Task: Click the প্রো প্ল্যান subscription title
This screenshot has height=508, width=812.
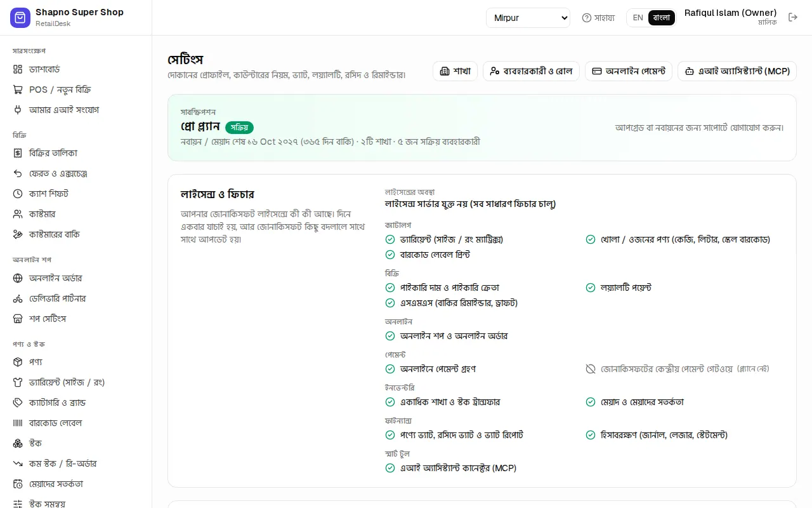Action: [x=200, y=126]
